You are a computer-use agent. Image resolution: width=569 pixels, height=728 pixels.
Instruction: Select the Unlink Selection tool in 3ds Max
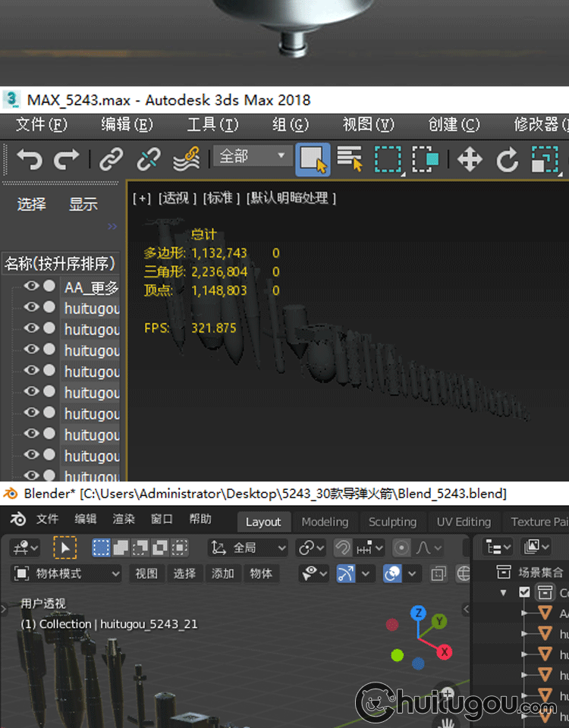click(149, 160)
